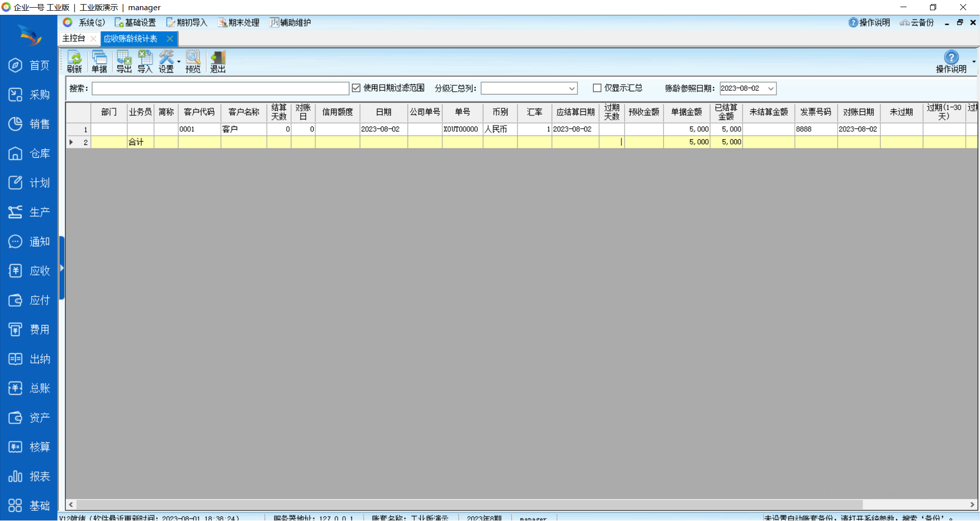Open the 单据 document toolbar icon

99,62
